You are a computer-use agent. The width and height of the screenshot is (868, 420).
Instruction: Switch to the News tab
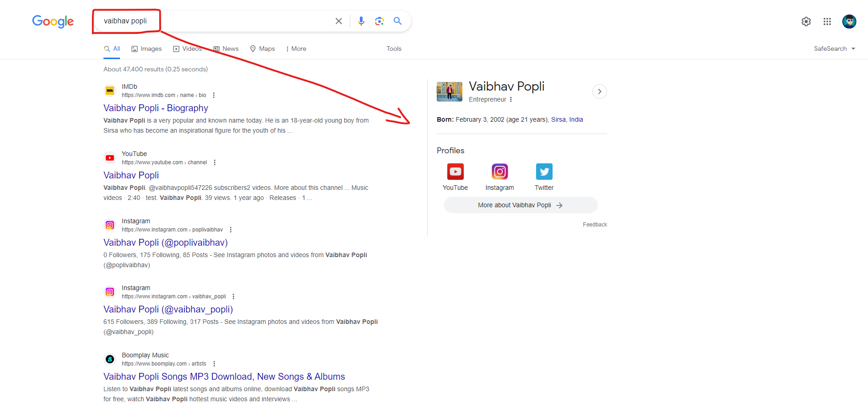226,48
